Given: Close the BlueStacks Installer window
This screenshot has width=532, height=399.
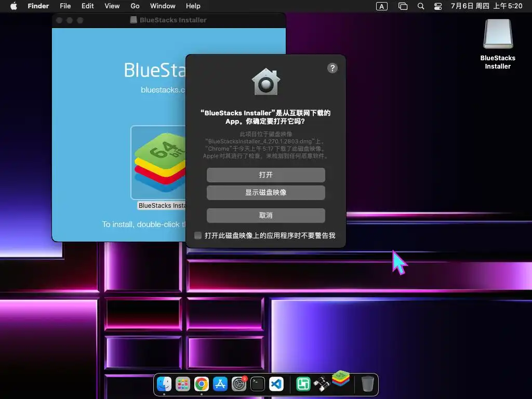Looking at the screenshot, I should (x=59, y=20).
